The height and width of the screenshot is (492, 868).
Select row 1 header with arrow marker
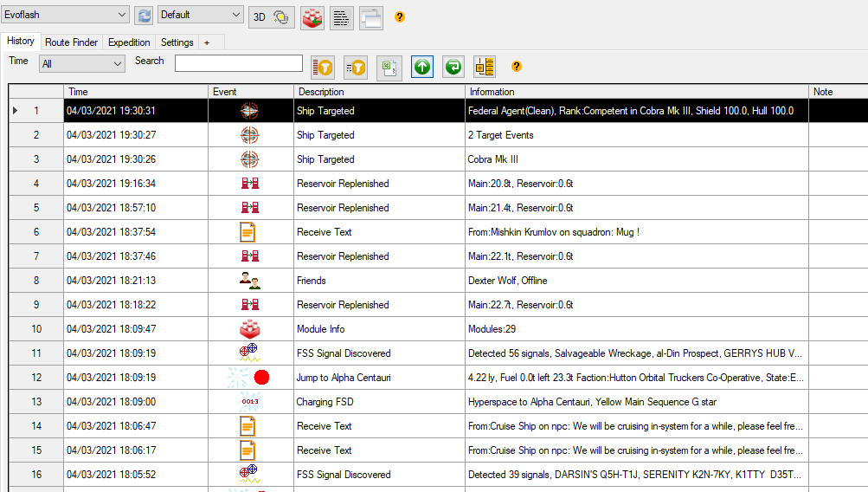click(36, 111)
